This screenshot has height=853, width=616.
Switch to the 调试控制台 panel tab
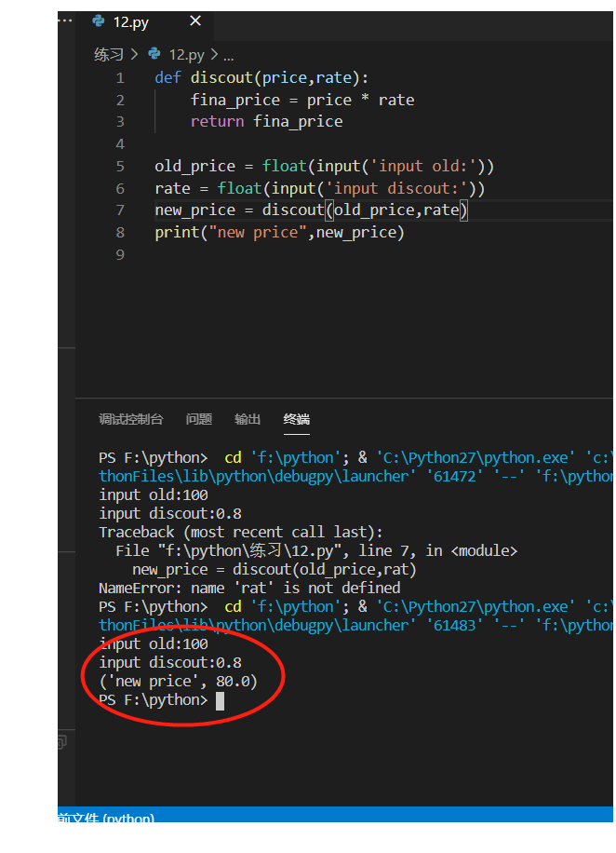pos(130,419)
